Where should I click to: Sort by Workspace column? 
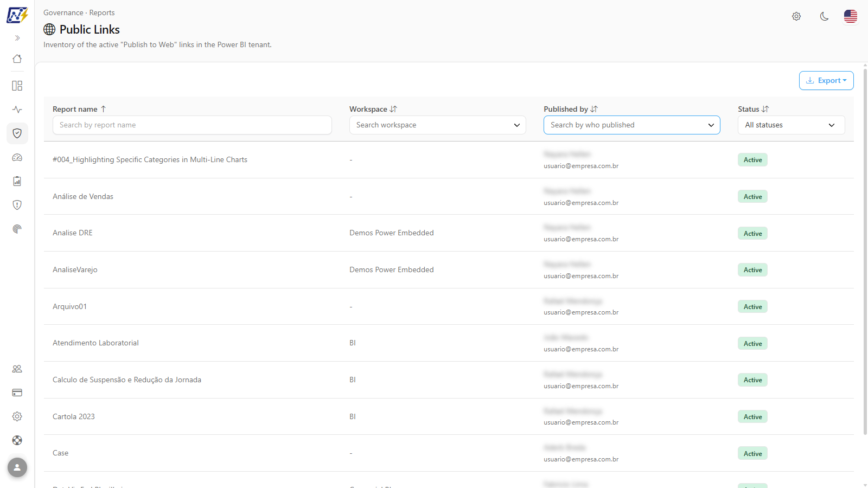tap(373, 109)
